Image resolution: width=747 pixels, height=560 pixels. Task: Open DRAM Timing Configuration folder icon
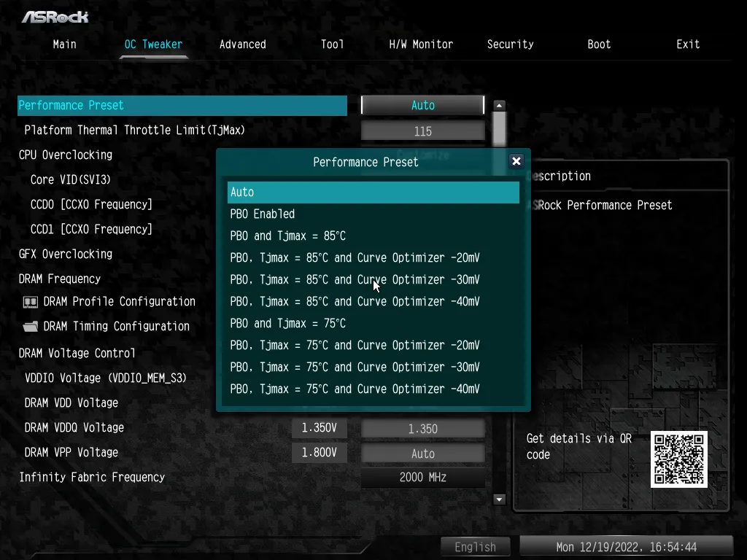(x=31, y=327)
